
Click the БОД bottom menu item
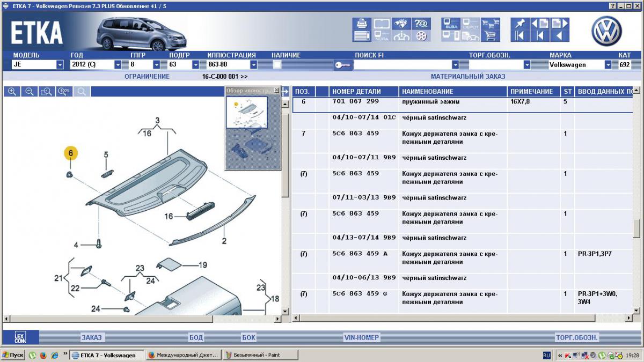(x=196, y=338)
